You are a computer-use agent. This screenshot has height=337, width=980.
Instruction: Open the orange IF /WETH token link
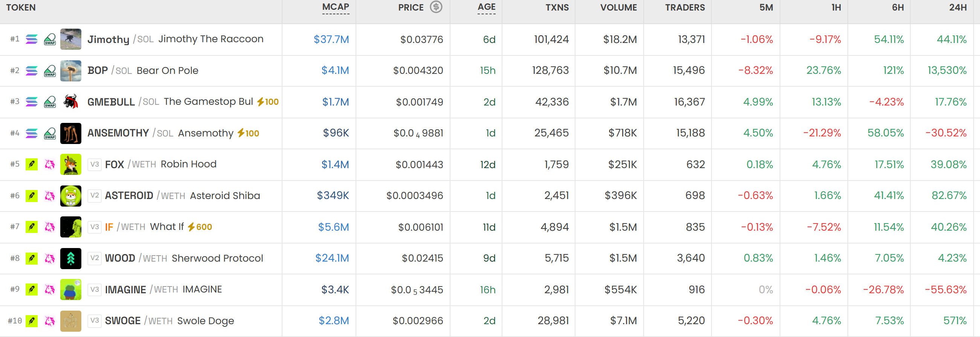click(x=125, y=227)
